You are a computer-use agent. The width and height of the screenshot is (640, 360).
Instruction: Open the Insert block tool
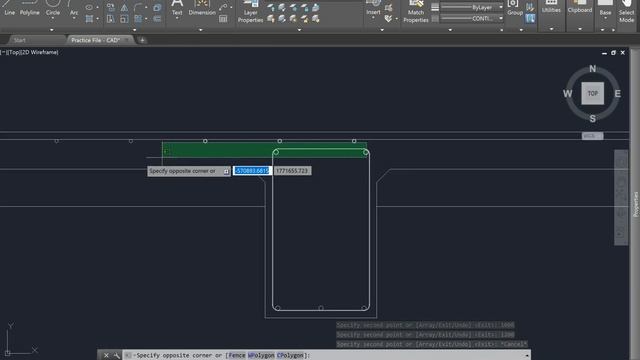pos(373,8)
